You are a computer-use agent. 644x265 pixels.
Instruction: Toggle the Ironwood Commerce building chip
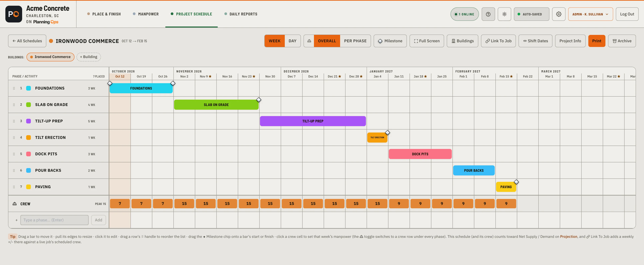pyautogui.click(x=50, y=57)
